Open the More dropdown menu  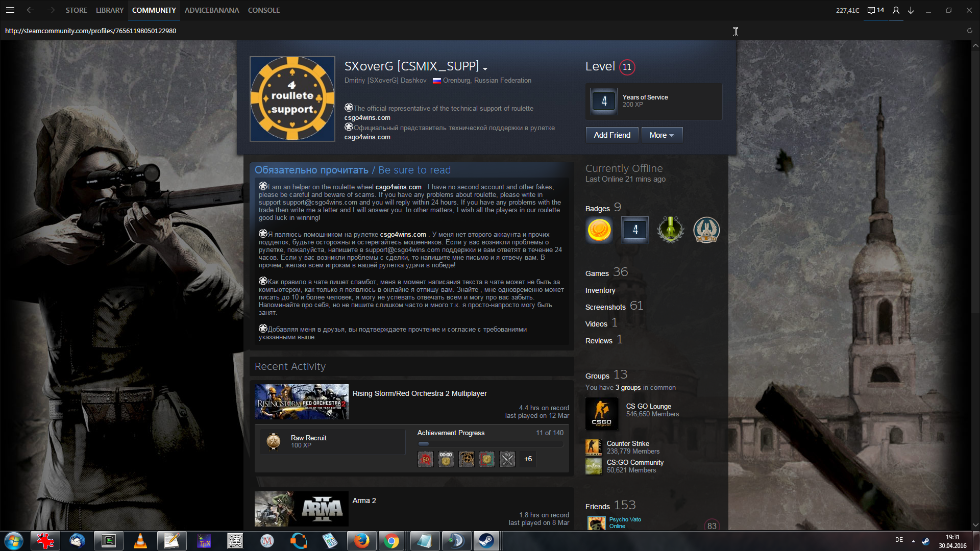click(x=661, y=135)
